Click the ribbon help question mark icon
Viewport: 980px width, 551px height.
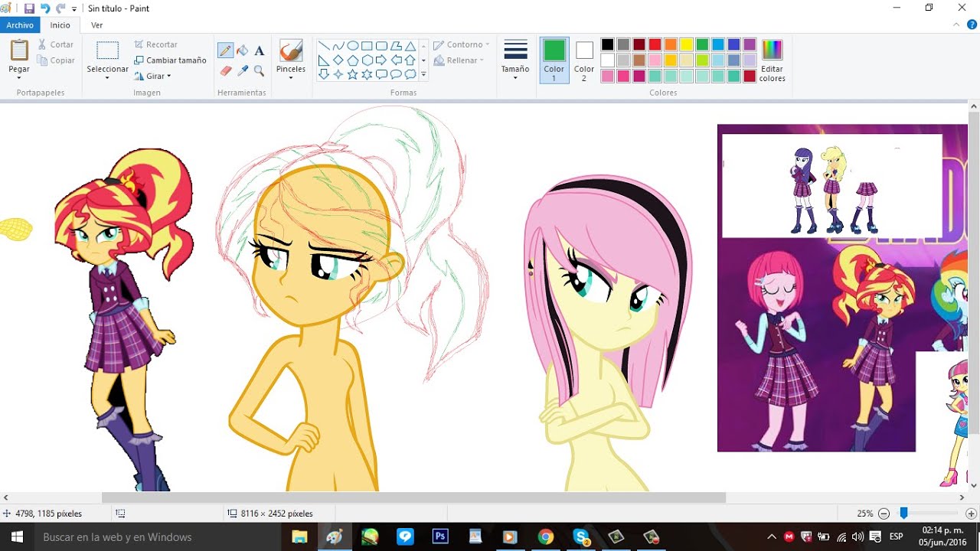tap(970, 25)
